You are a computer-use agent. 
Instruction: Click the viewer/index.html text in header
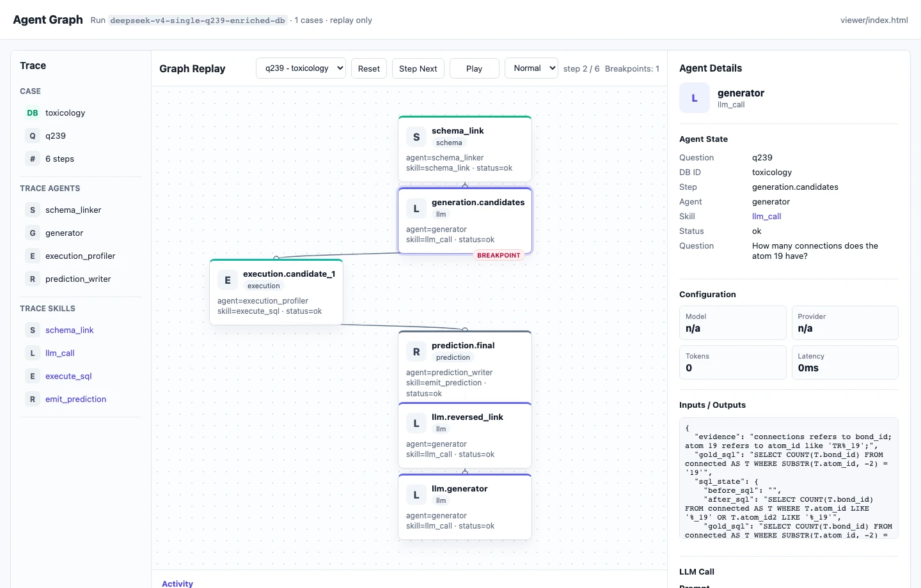[874, 20]
